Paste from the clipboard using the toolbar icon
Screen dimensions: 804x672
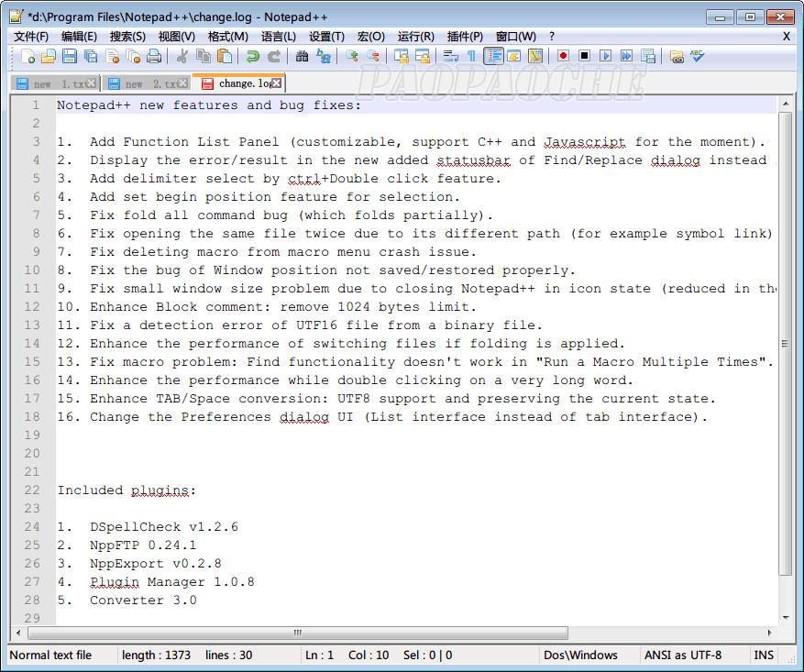224,56
